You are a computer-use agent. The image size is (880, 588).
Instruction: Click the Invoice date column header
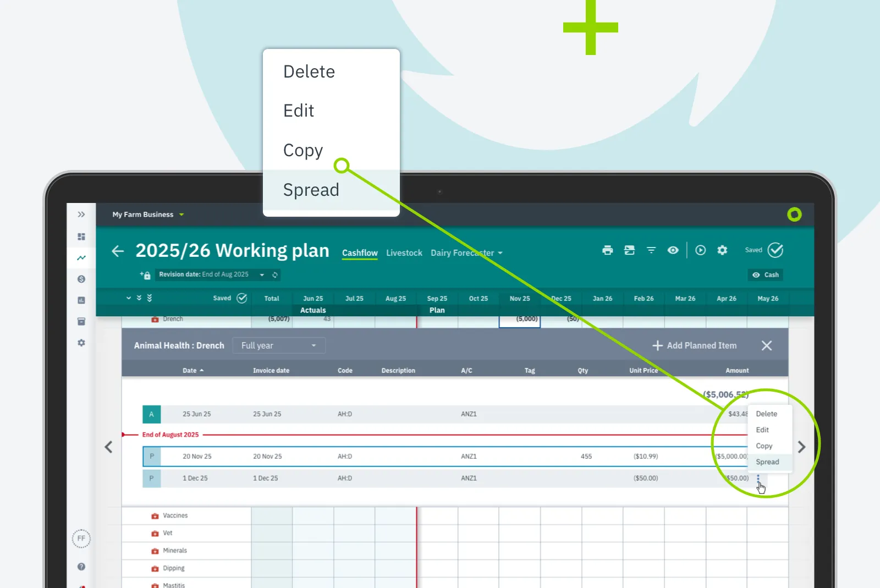[x=271, y=371]
